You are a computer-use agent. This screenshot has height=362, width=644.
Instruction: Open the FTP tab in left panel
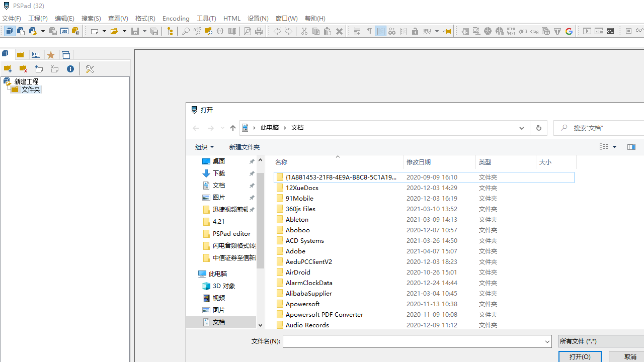pyautogui.click(x=36, y=55)
